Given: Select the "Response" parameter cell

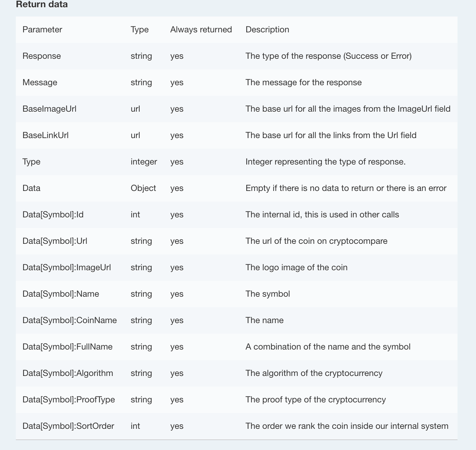Looking at the screenshot, I should pyautogui.click(x=42, y=56).
